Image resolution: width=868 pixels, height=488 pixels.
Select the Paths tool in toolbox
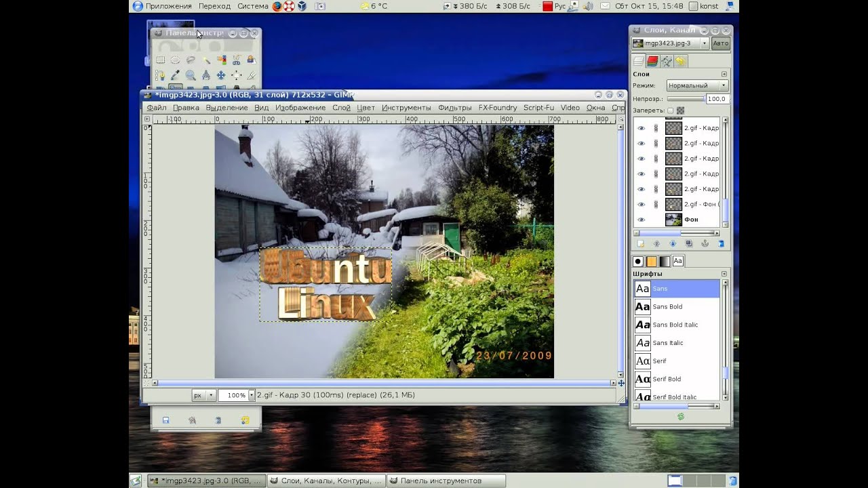161,75
